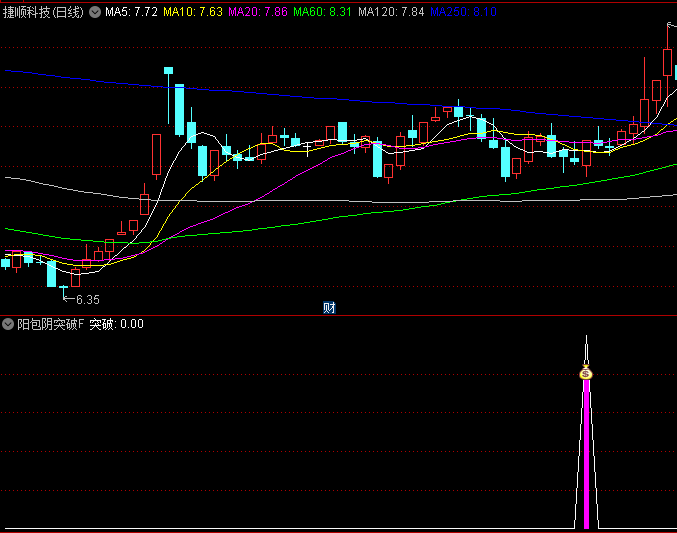Click the 捷顺科技(日线) stock title
The width and height of the screenshot is (677, 533).
(x=43, y=12)
